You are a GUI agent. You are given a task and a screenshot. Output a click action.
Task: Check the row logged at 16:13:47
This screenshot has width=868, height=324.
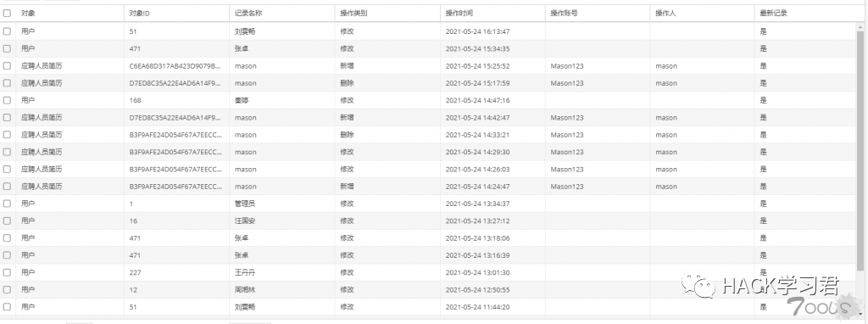[7, 31]
